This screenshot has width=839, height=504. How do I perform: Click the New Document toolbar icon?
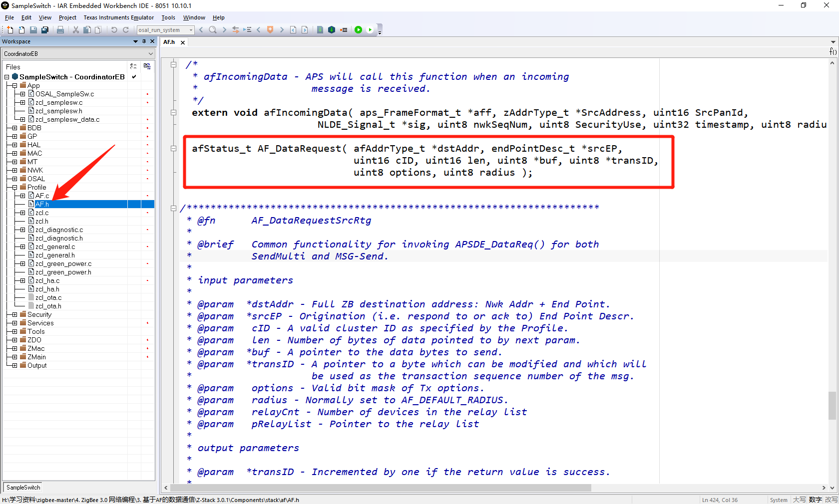click(x=10, y=30)
